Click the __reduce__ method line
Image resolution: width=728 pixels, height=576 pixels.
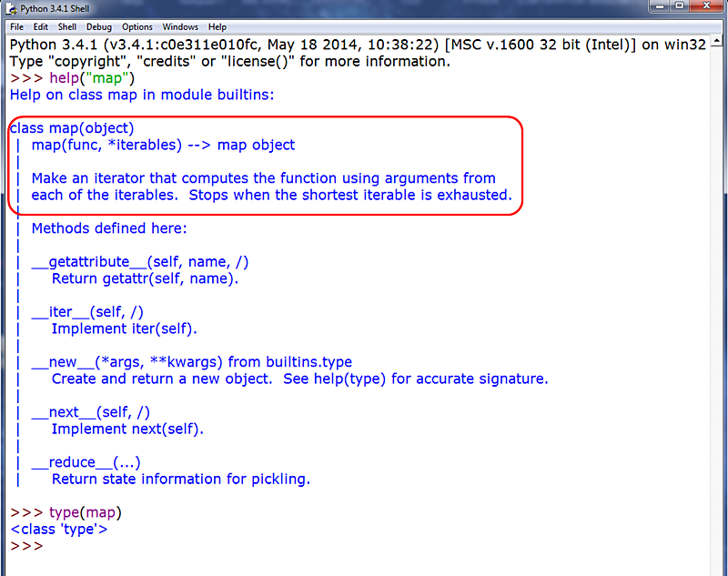[85, 462]
